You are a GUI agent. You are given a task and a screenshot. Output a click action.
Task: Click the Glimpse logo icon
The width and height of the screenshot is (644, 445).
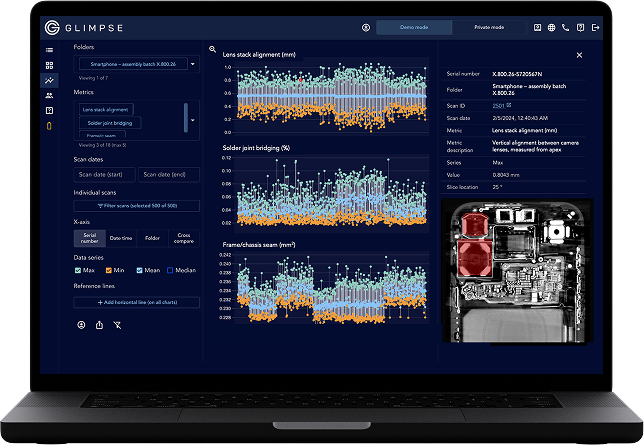point(52,28)
